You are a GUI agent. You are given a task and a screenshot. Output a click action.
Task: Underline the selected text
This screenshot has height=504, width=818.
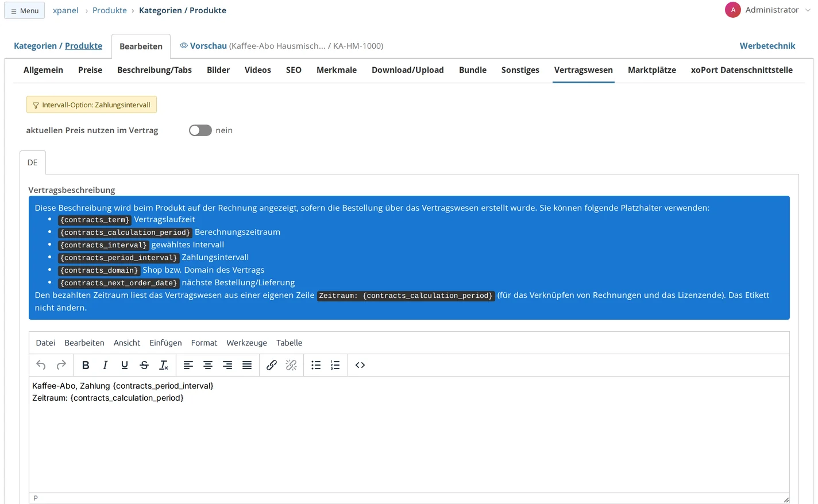[x=125, y=365]
